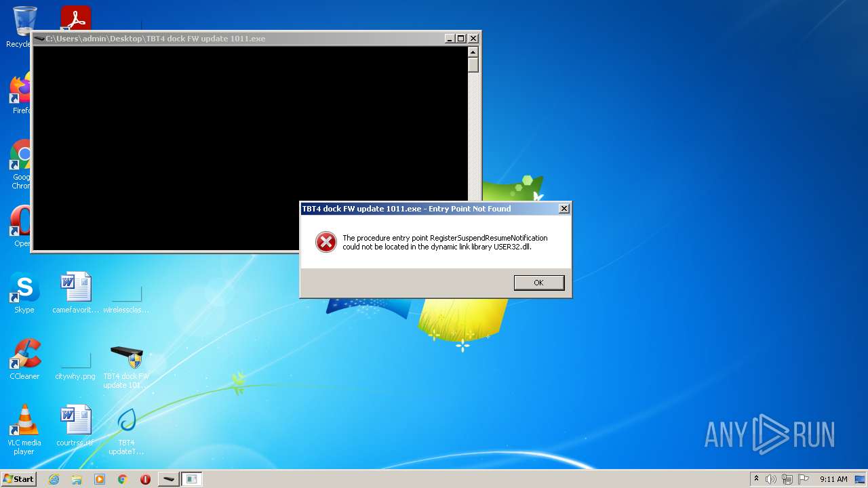Close the Entry Point Not Found error dialog
This screenshot has width=868, height=488.
pos(564,209)
